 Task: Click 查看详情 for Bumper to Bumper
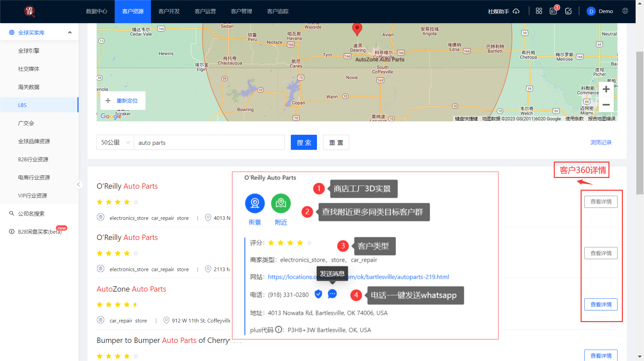click(x=601, y=355)
